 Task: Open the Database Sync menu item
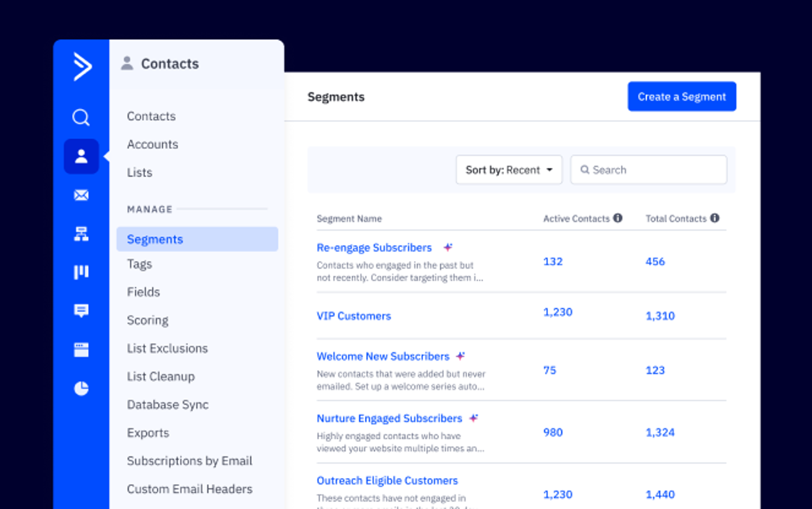click(167, 405)
